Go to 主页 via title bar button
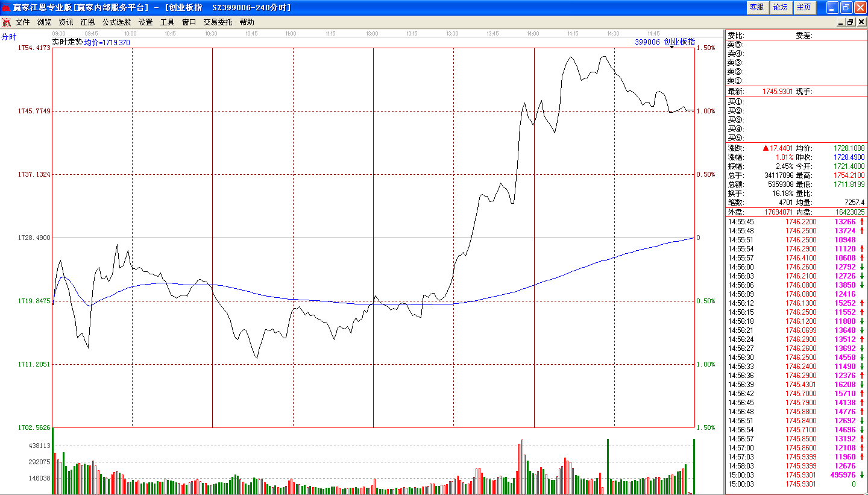Image resolution: width=868 pixels, height=495 pixels. [804, 7]
